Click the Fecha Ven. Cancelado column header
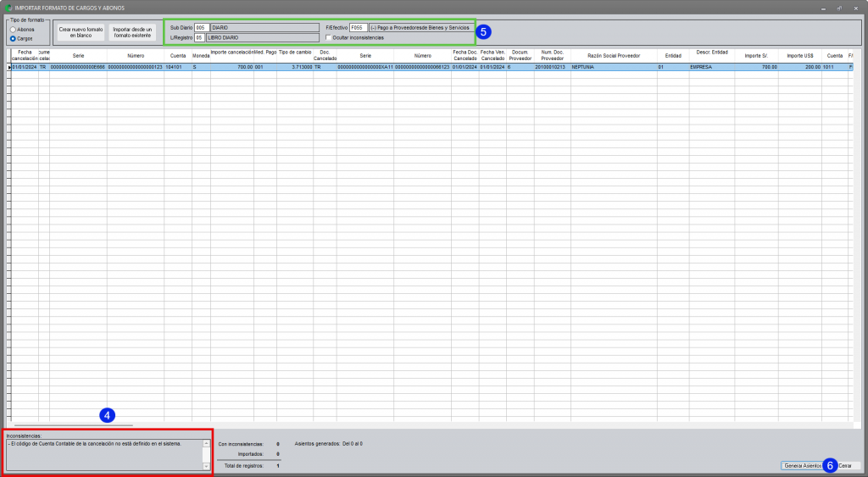 point(492,55)
